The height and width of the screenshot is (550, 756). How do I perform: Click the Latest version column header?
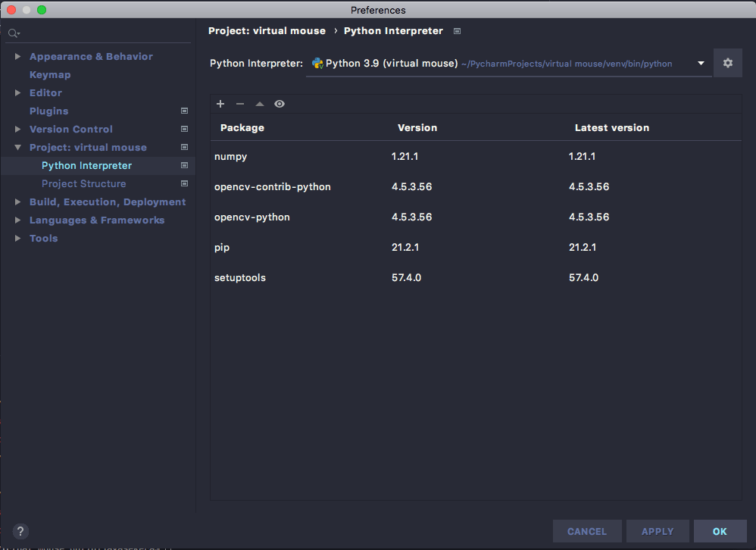[612, 128]
